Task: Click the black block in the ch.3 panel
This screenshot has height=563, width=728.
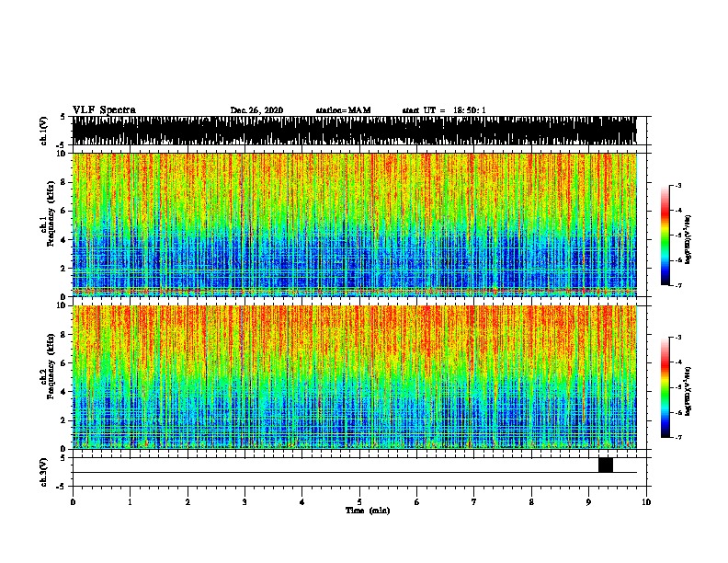Action: coord(606,465)
